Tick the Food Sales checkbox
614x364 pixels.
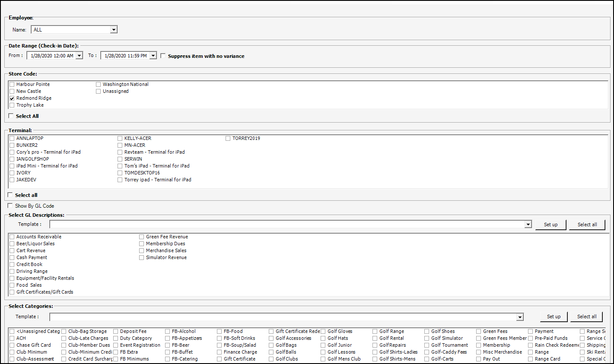pos(12,285)
